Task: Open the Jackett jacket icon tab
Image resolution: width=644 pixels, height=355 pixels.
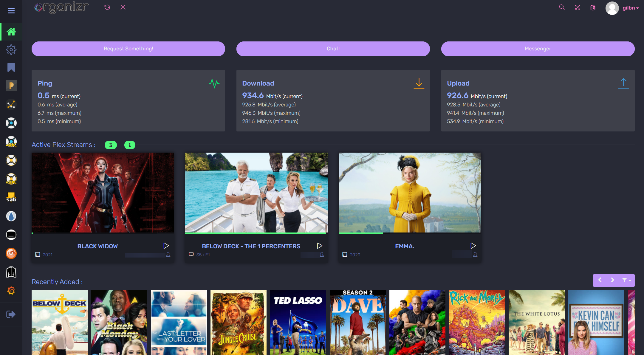Action: (x=11, y=272)
